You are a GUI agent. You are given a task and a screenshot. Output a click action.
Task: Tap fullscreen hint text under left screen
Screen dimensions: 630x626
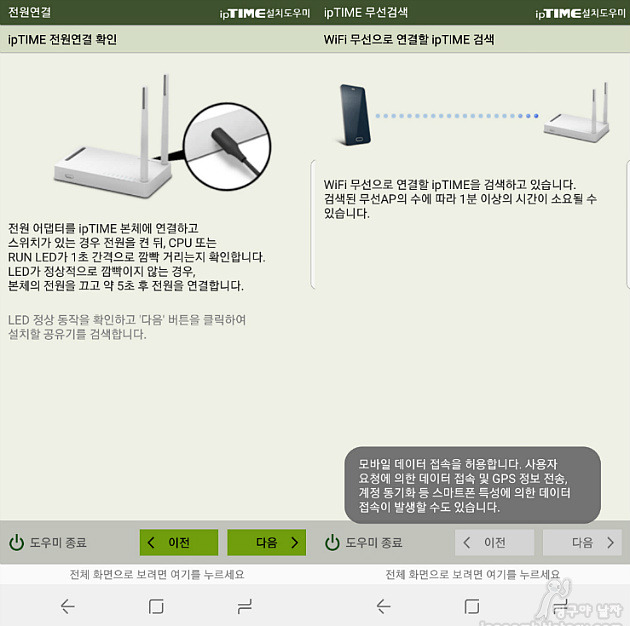157,574
